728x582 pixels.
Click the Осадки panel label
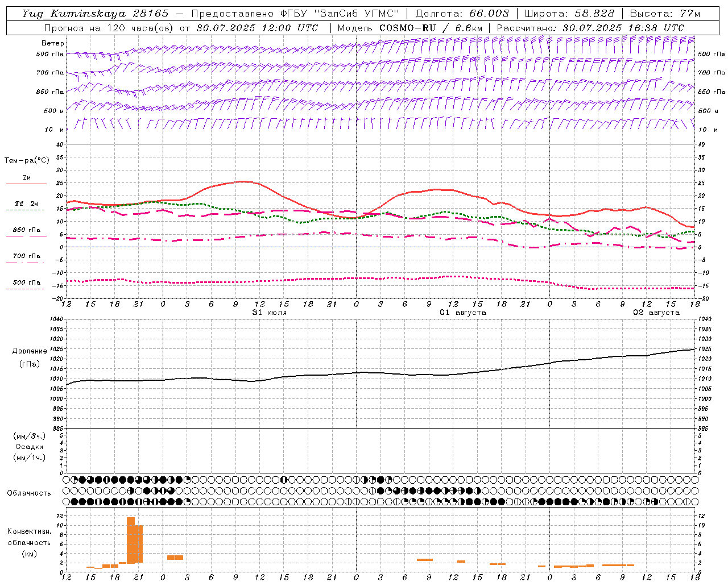tap(30, 447)
